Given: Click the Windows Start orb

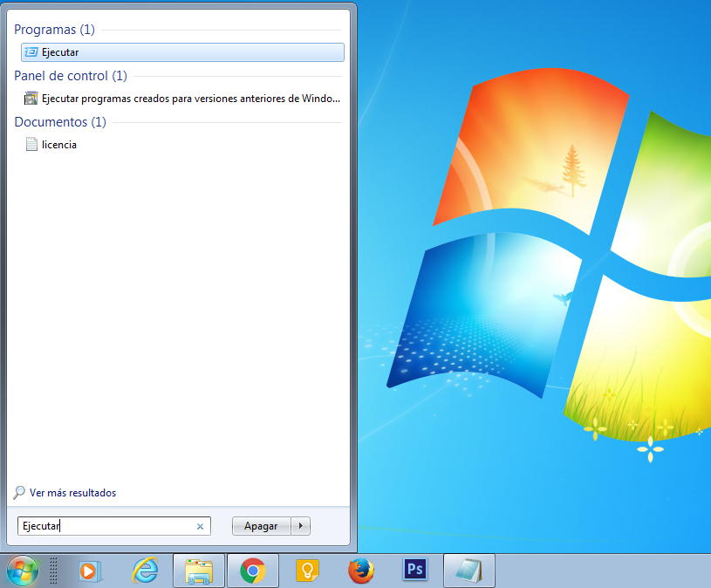Looking at the screenshot, I should pyautogui.click(x=22, y=571).
